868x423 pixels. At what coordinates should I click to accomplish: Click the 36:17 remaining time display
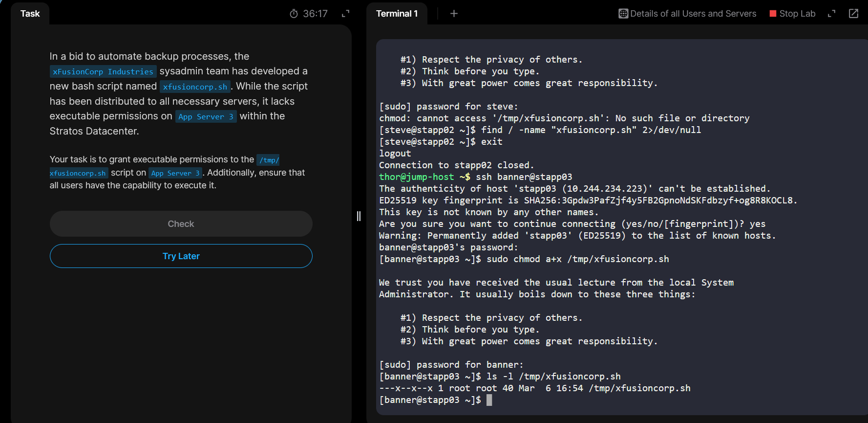tap(315, 14)
